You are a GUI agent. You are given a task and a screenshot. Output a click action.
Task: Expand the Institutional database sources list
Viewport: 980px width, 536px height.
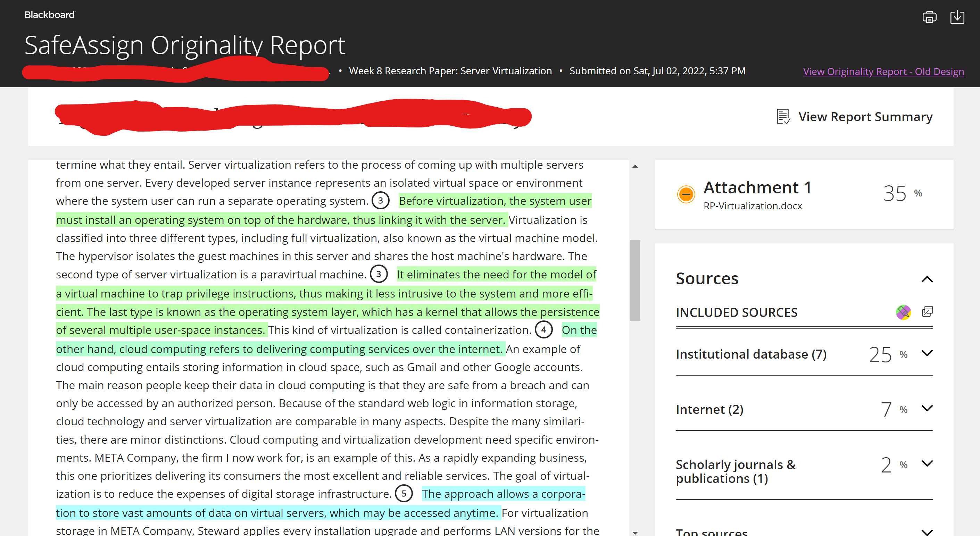pos(927,353)
